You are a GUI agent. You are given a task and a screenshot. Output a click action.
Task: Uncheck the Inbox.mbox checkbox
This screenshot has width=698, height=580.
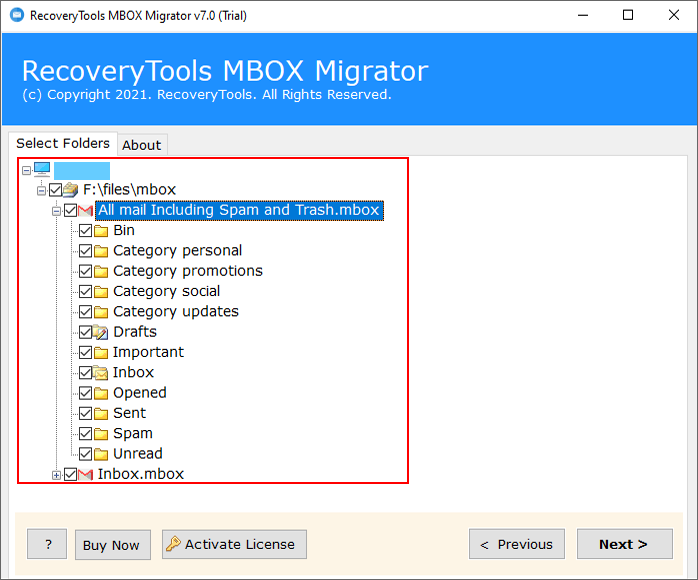coord(71,475)
